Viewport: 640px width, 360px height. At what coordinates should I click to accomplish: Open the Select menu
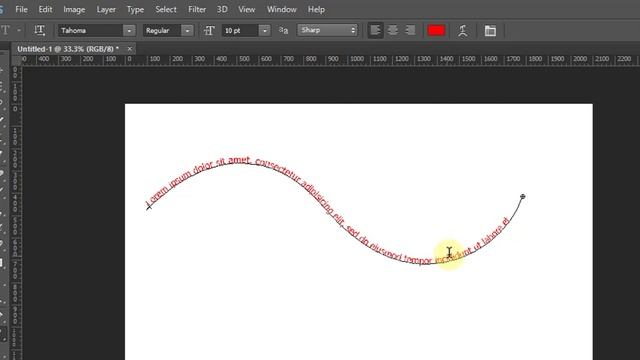166,9
